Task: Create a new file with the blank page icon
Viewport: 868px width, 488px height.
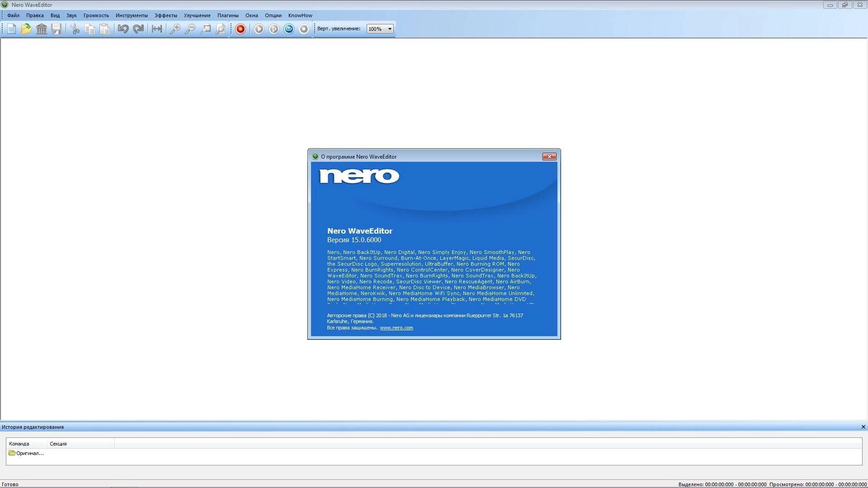Action: [11, 29]
